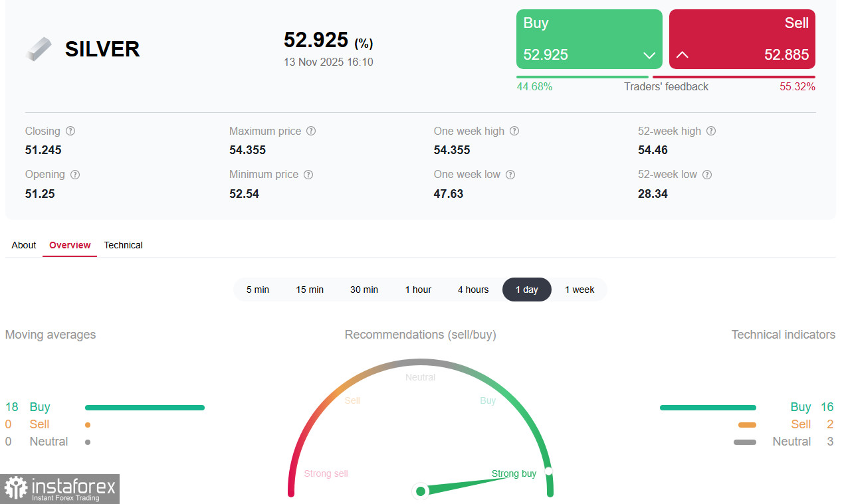Viewport: 842px width, 504px height.
Task: Click the silver bar commodity icon
Action: click(38, 48)
